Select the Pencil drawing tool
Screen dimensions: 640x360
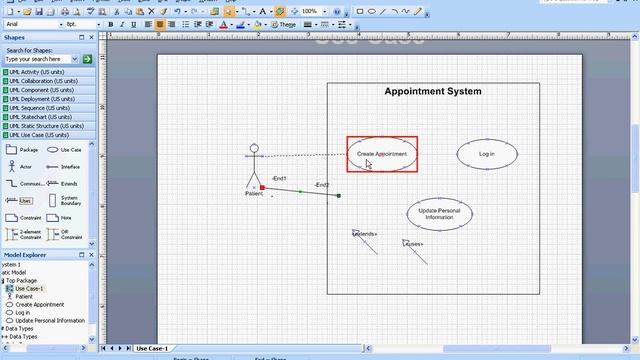click(x=417, y=11)
